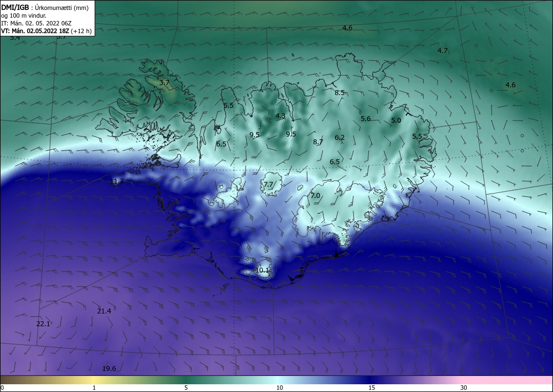Click the 3.7 value over the Westfjords
Screen dimensions: 553x392
point(164,83)
